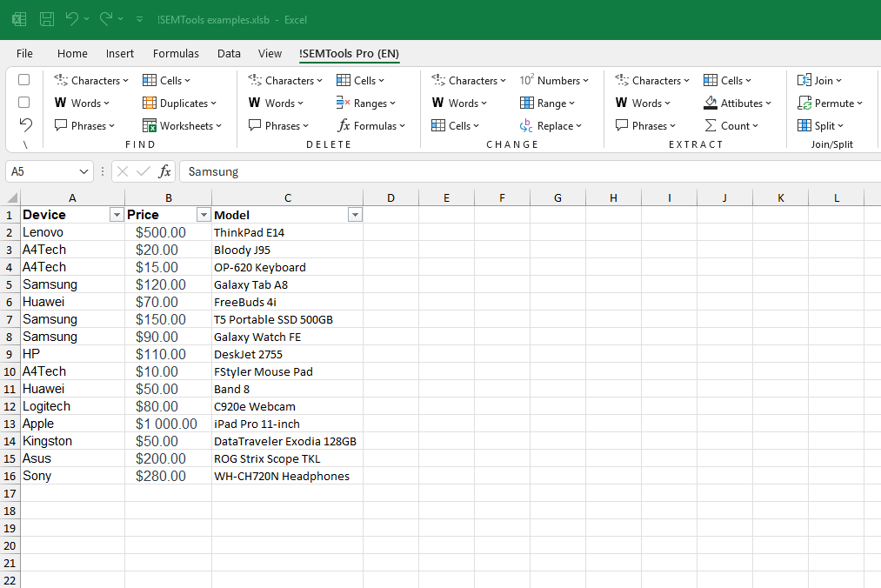Expand the Name Box dropdown arrow

[x=84, y=172]
